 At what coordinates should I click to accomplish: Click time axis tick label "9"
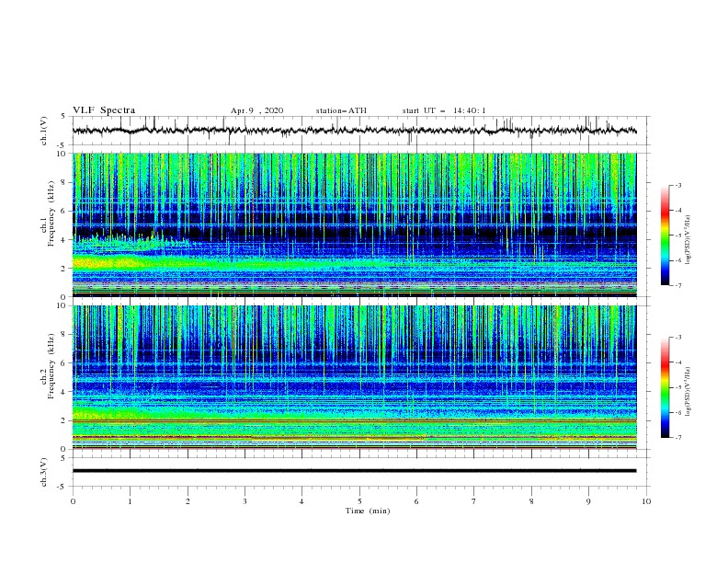pyautogui.click(x=588, y=501)
